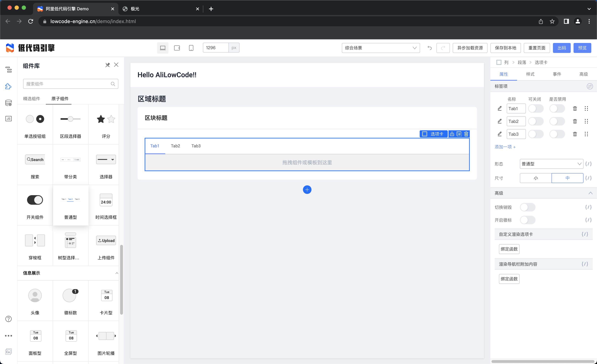
Task: Open the outline tree panel icon
Action: (9, 70)
